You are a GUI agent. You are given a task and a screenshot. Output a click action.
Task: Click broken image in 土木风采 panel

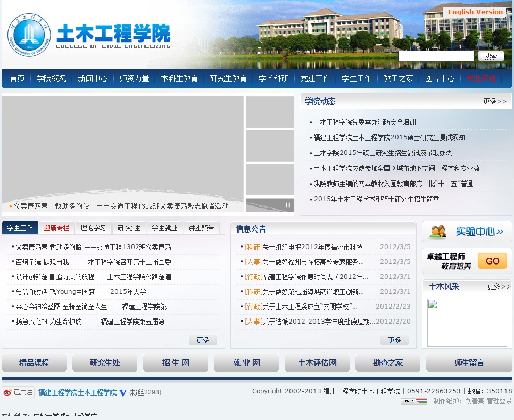(467, 323)
